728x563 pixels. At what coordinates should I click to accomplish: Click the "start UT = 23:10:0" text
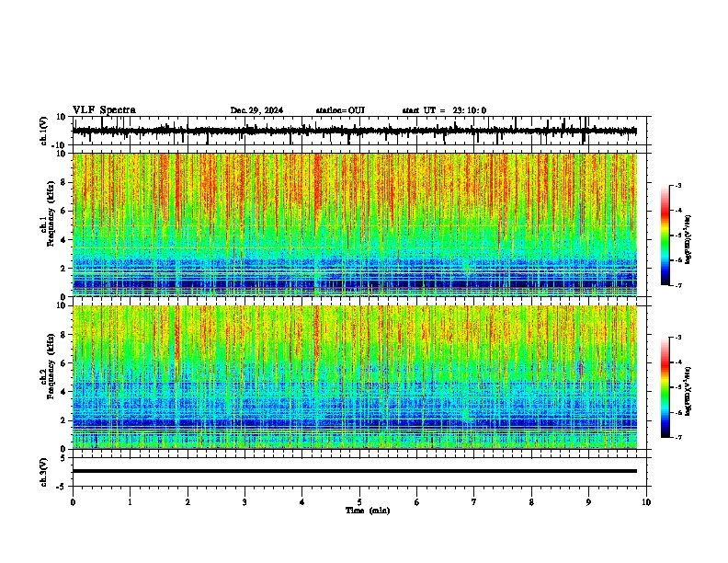(444, 110)
